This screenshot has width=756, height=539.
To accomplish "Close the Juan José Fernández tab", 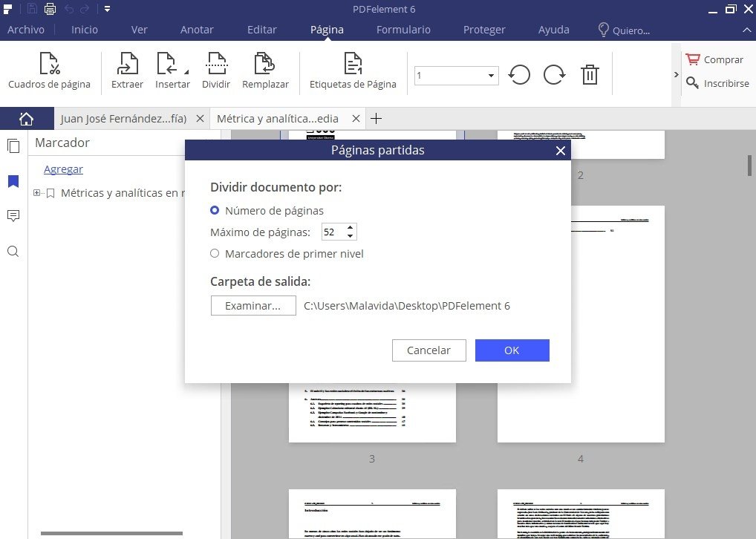I will coord(200,119).
